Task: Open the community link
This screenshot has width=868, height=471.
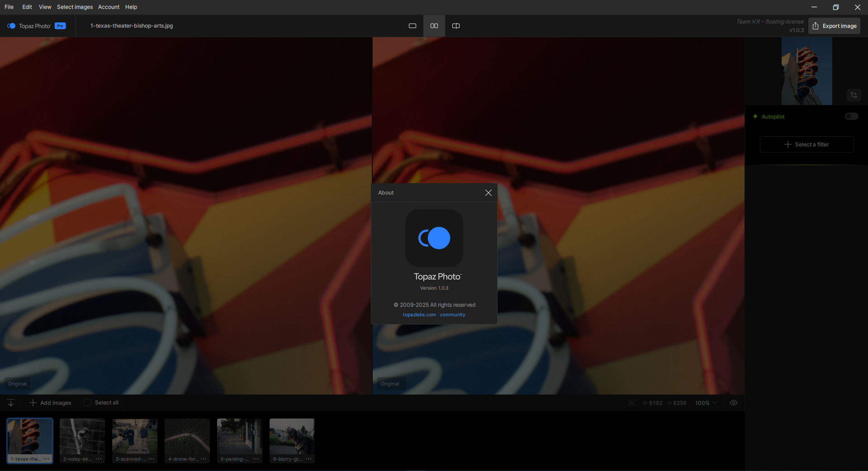Action: 452,315
